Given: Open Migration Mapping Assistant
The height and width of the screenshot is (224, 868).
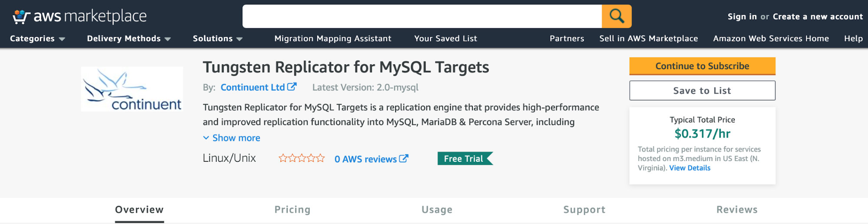Looking at the screenshot, I should pyautogui.click(x=333, y=39).
